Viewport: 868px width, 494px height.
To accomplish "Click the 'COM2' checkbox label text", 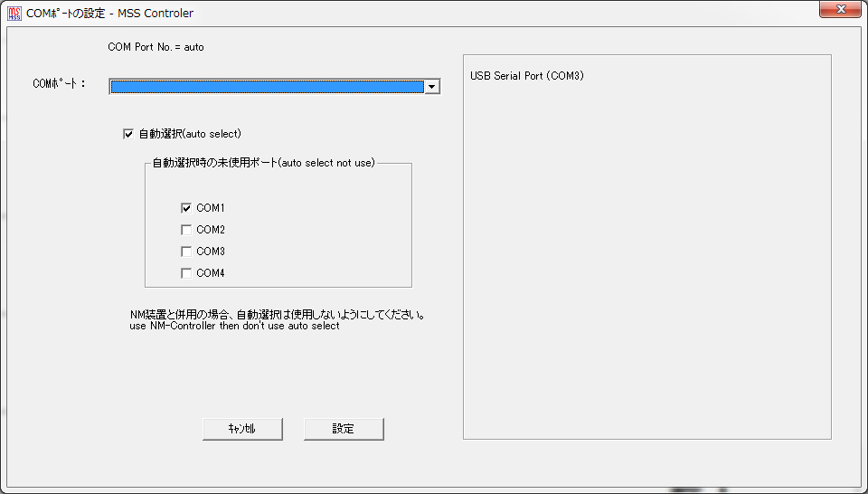I will pos(211,230).
